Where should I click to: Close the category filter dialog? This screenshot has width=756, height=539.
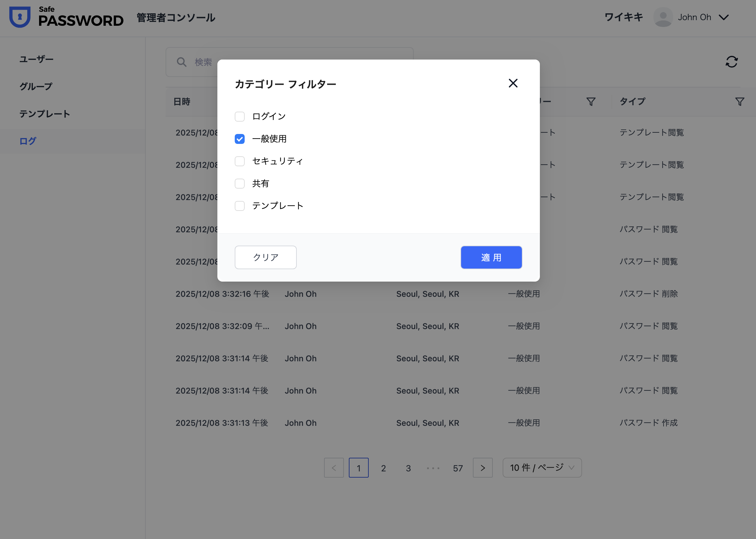click(513, 83)
